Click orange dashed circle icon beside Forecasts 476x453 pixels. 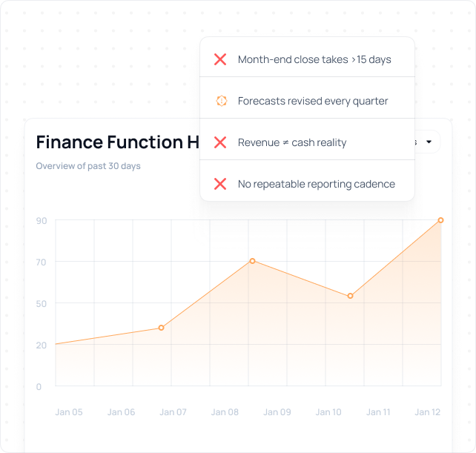coord(221,101)
